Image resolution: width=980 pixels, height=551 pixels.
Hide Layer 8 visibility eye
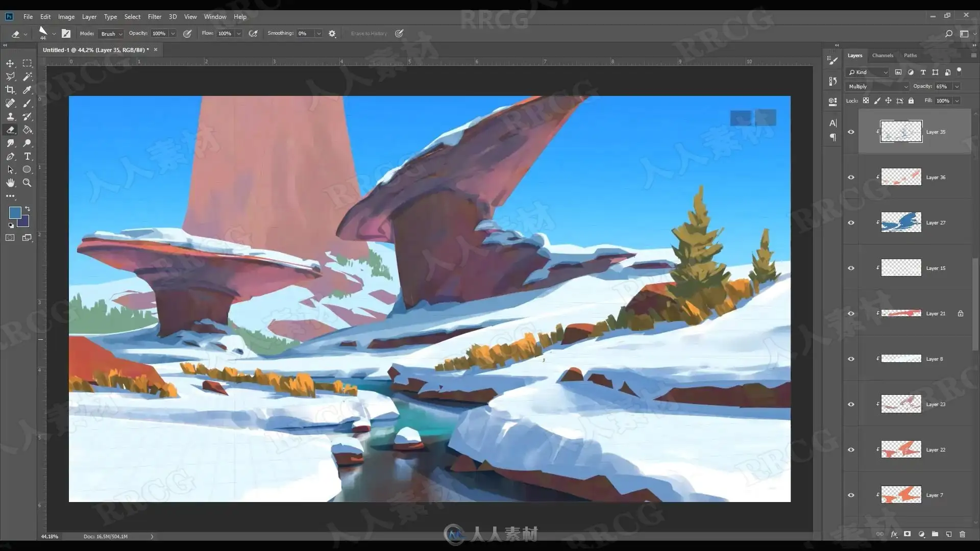[851, 359]
